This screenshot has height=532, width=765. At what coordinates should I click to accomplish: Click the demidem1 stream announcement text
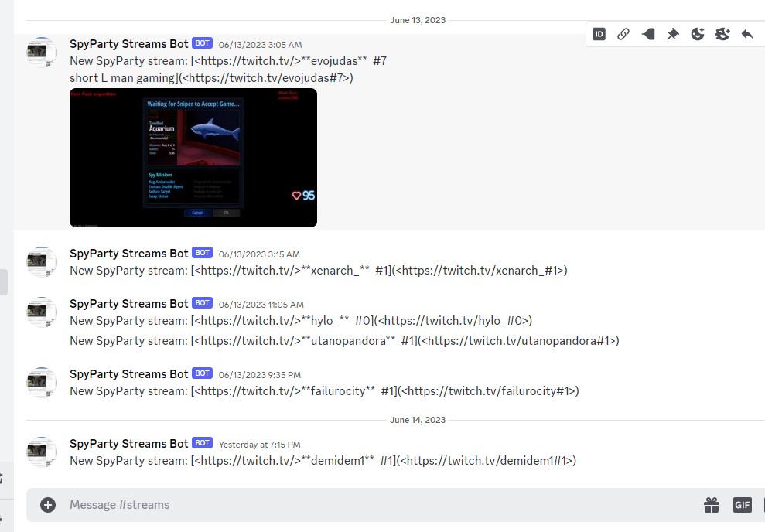[323, 461]
